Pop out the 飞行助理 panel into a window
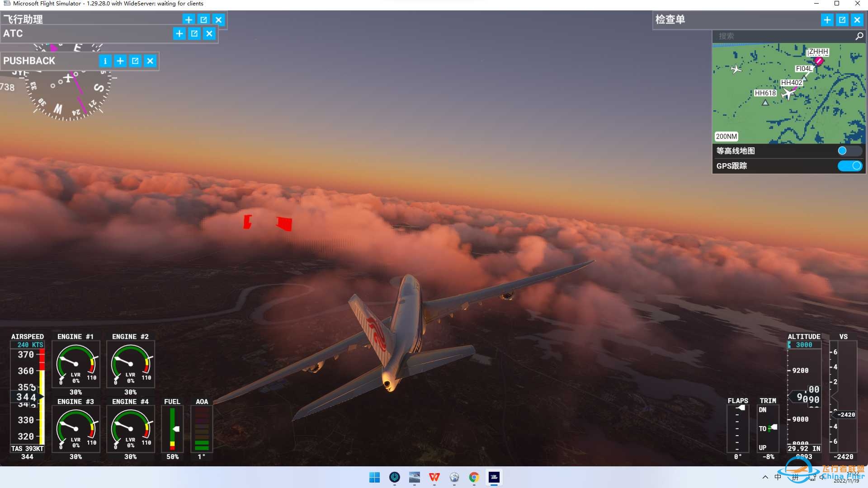This screenshot has width=868, height=488. pos(203,20)
